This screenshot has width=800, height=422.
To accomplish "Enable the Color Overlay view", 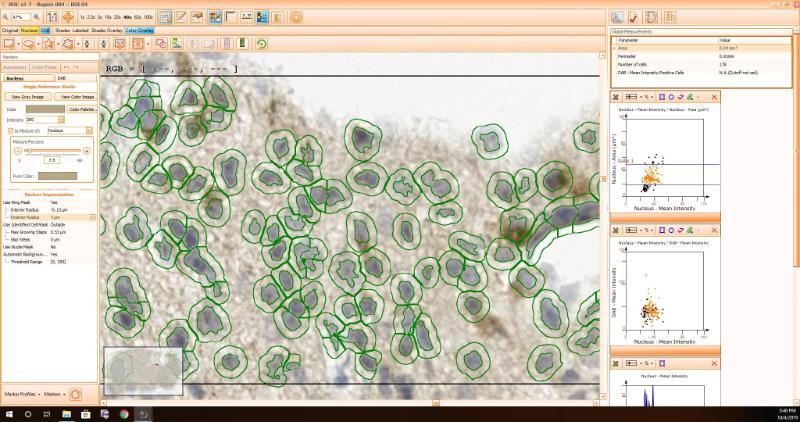I will (x=139, y=30).
